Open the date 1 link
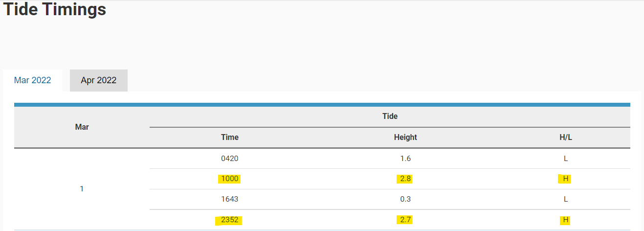This screenshot has width=644, height=231. coord(82,188)
